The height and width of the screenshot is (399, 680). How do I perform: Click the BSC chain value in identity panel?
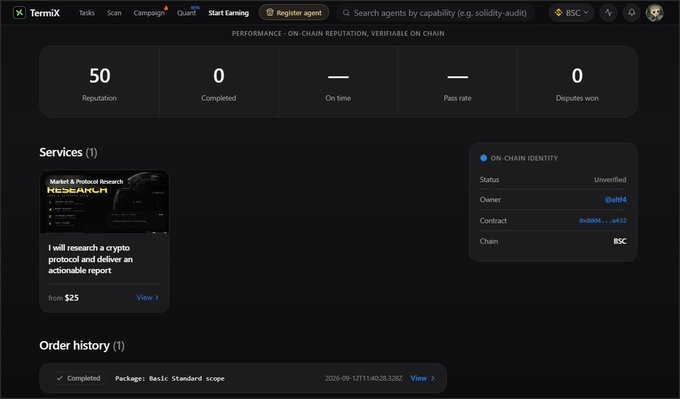(x=620, y=241)
